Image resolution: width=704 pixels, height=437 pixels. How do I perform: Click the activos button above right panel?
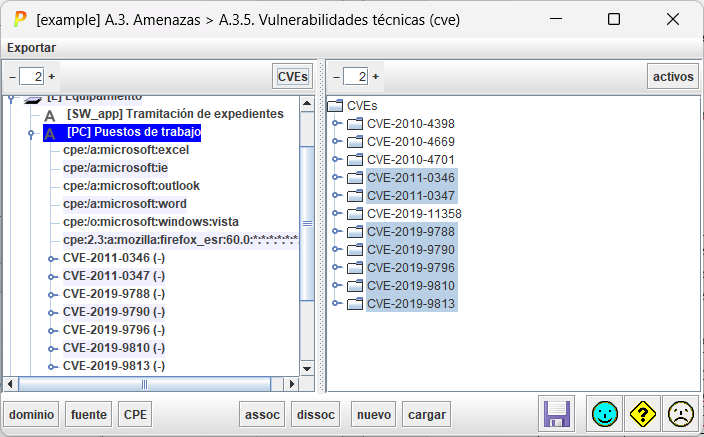(673, 76)
